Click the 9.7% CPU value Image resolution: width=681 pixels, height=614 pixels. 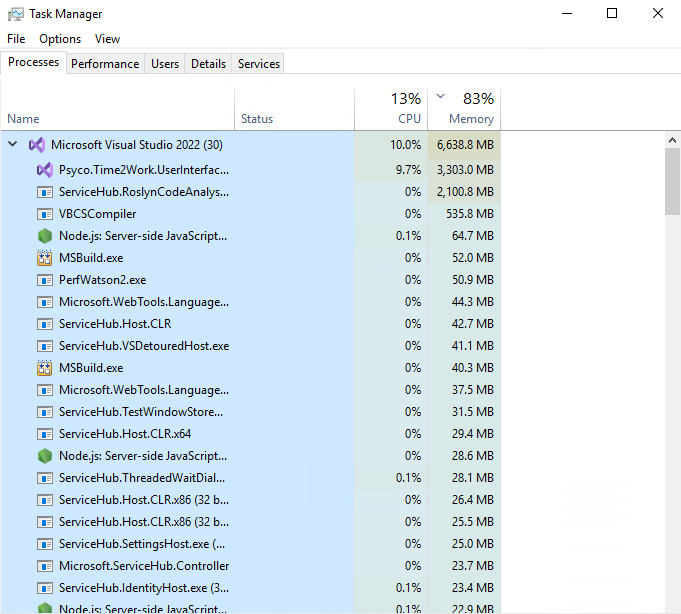pyautogui.click(x=408, y=170)
